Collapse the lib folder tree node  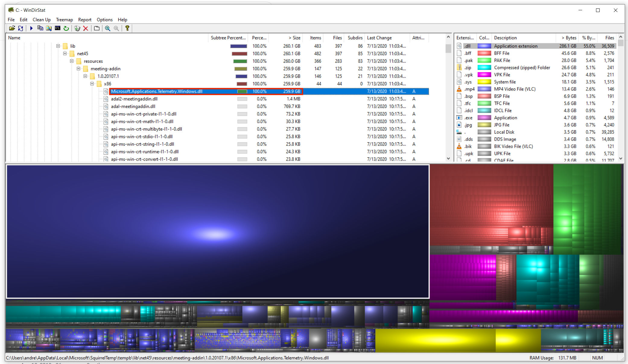point(58,46)
